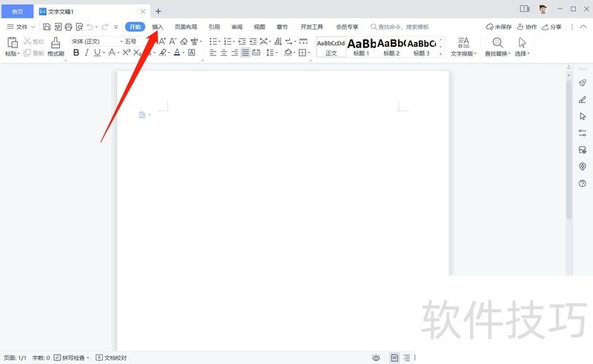Open Print Preview from quick access toolbar
Viewport: 593px width, 364px height.
click(x=79, y=27)
